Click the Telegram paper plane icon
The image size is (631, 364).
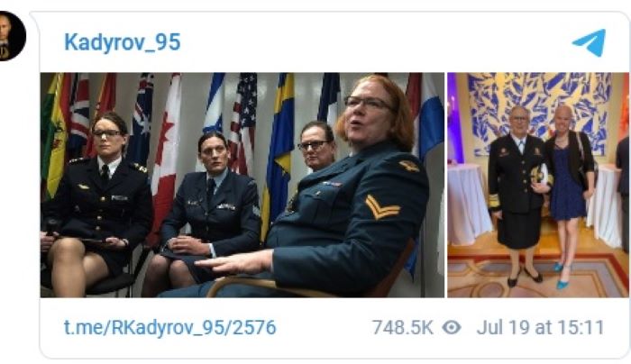point(590,42)
